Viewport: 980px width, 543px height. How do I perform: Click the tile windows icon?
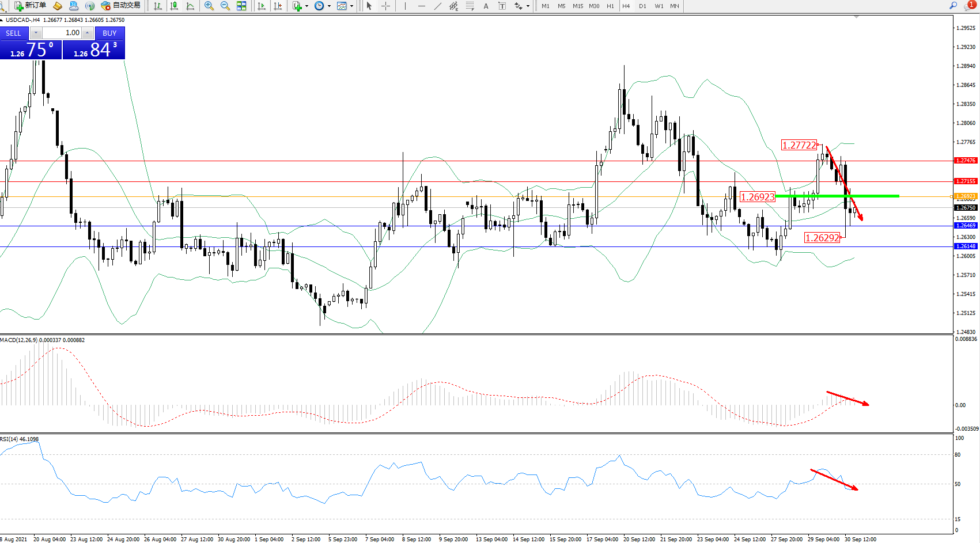pyautogui.click(x=241, y=6)
